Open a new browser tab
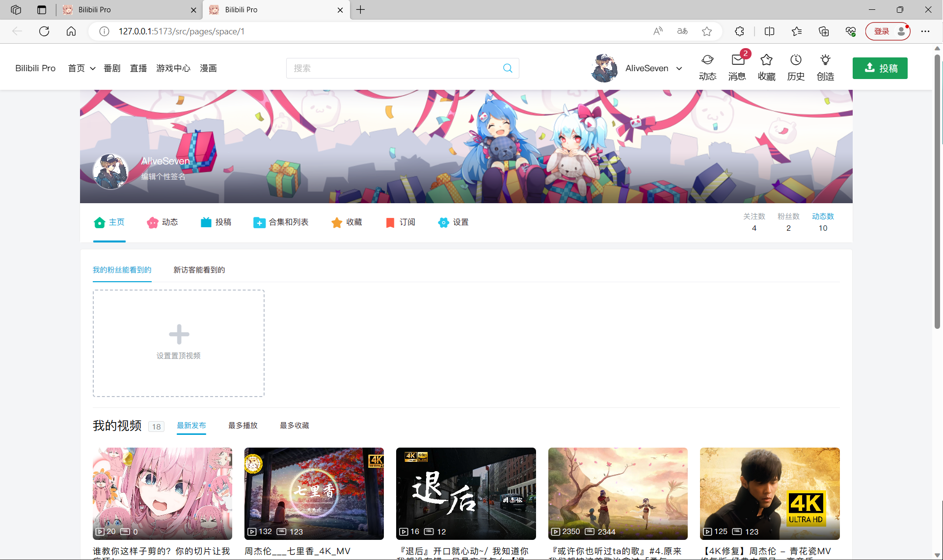 click(361, 10)
